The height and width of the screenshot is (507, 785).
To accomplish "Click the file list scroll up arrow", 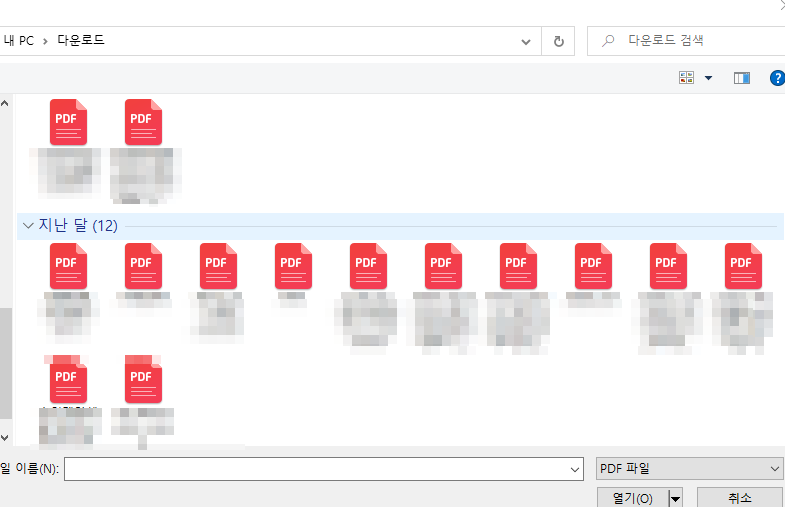I will [5, 104].
